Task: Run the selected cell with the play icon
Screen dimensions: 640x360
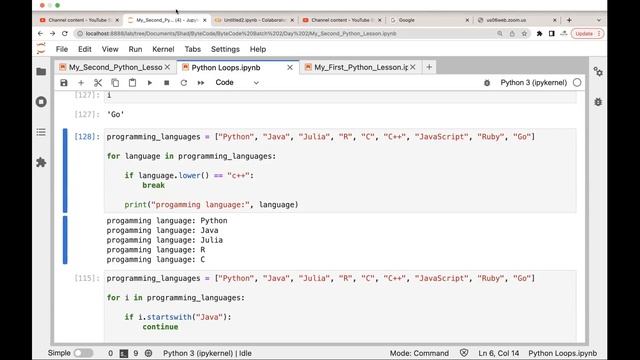Action: pos(150,83)
